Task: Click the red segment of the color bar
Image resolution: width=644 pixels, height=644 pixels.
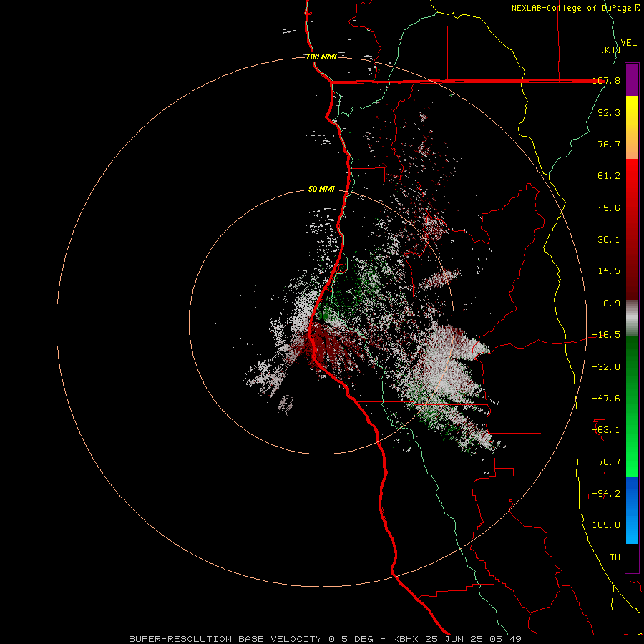Action: 632,229
